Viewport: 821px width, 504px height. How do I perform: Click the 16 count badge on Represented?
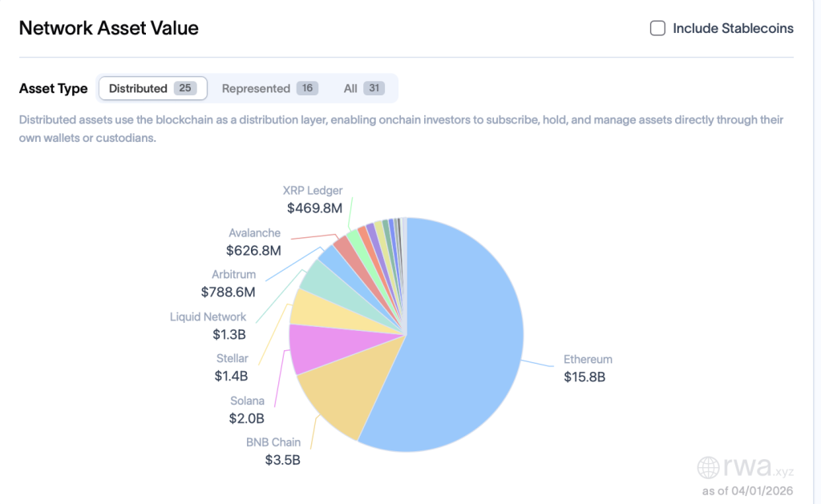tap(307, 88)
